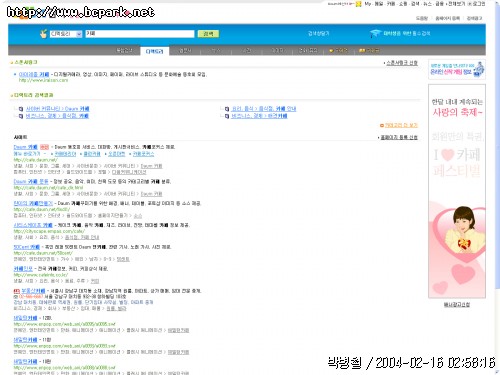Switch to the tab right of 디렉토리
Viewport: 500px width, 375px height.
click(x=185, y=50)
